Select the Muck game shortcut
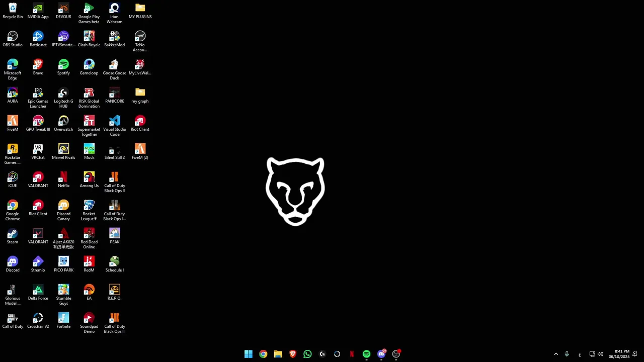The height and width of the screenshot is (362, 644). pos(89,152)
